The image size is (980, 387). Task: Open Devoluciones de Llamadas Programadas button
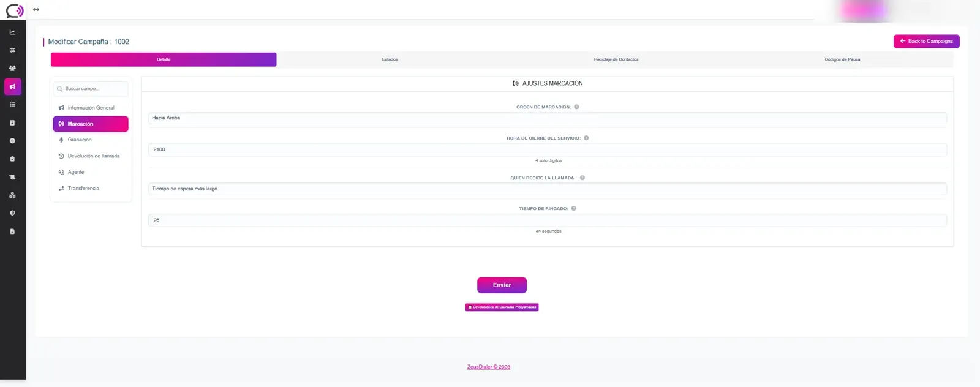pyautogui.click(x=502, y=307)
